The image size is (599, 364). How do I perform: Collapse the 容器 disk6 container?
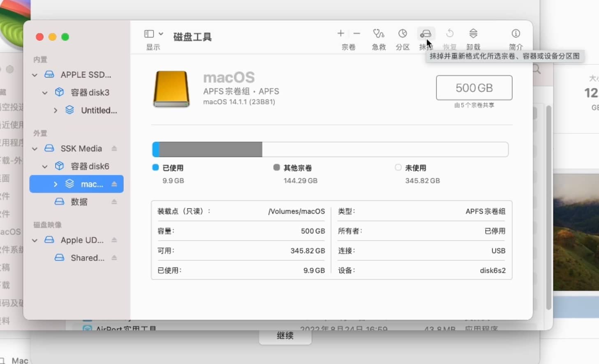(x=45, y=166)
